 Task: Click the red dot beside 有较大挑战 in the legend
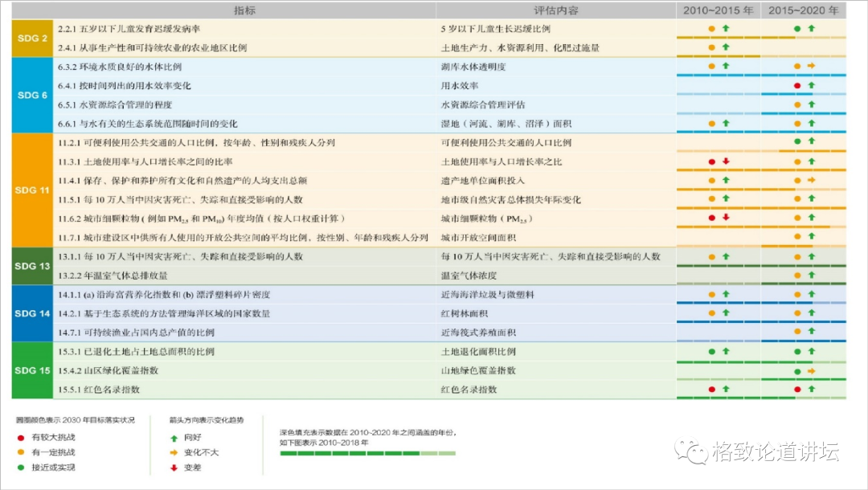pos(21,438)
